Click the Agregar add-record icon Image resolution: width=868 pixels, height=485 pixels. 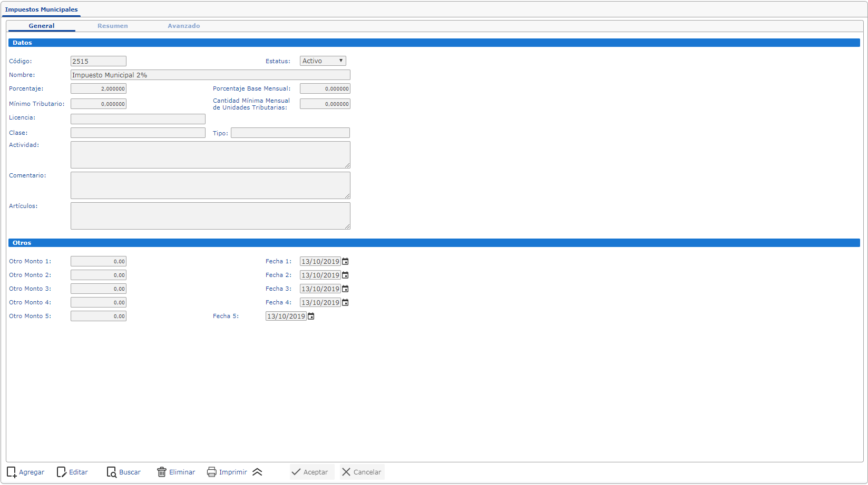point(12,472)
